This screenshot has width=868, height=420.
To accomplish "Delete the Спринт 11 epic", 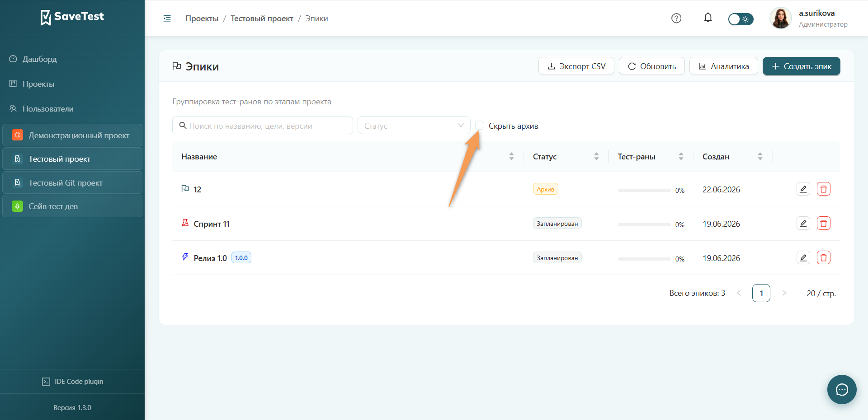I will pos(824,224).
